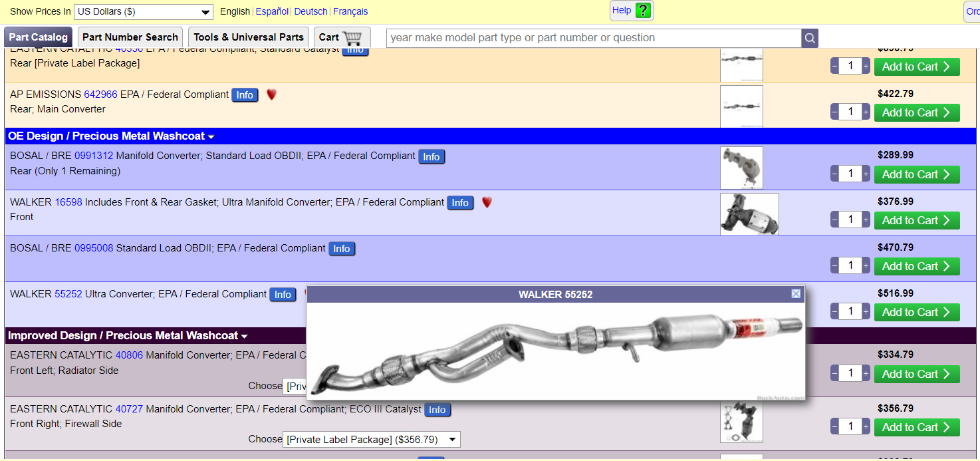Add AP EMISSIONS 642966 to cart
This screenshot has height=461, width=980.
pos(917,112)
